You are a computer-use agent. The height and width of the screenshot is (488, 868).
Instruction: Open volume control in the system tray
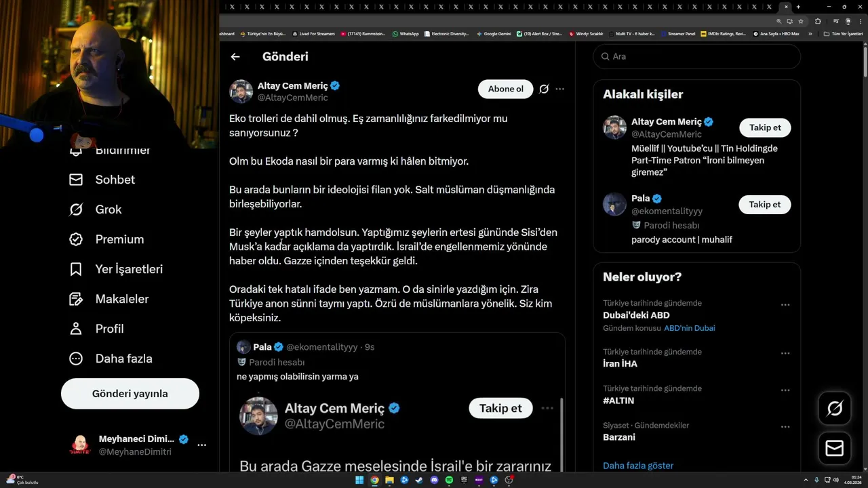coord(835,480)
